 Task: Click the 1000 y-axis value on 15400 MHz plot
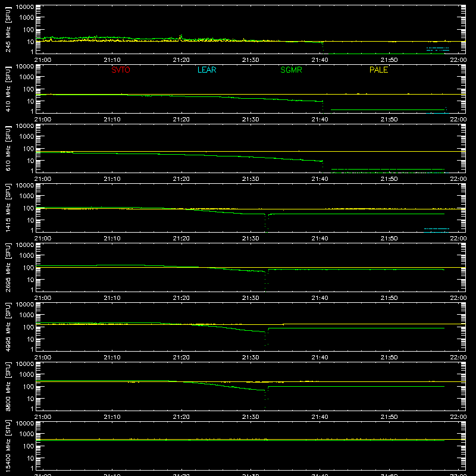[x=27, y=434]
